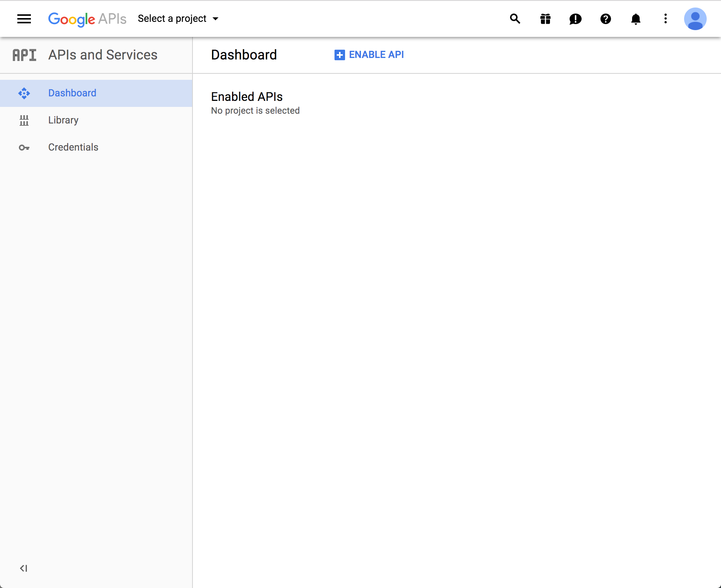Click the ENABLE API button
The width and height of the screenshot is (721, 588).
pyautogui.click(x=369, y=55)
